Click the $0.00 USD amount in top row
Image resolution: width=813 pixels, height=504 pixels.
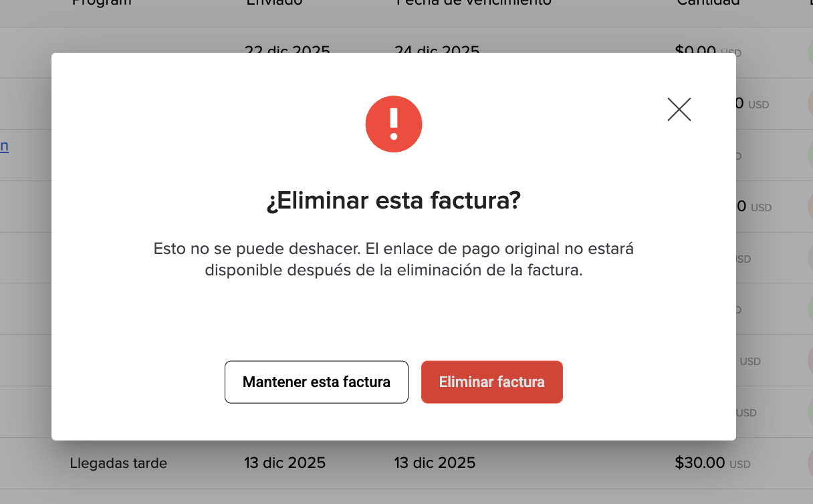click(x=708, y=51)
